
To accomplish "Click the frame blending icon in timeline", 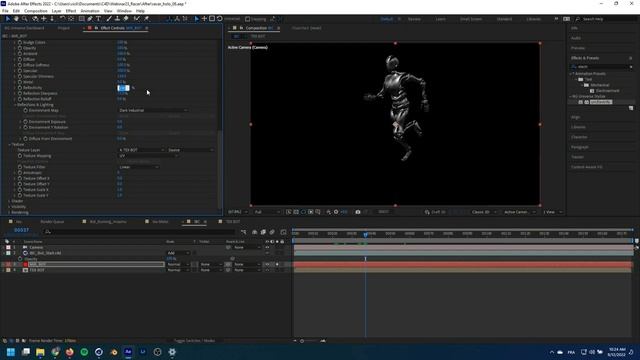I will pyautogui.click(x=263, y=232).
